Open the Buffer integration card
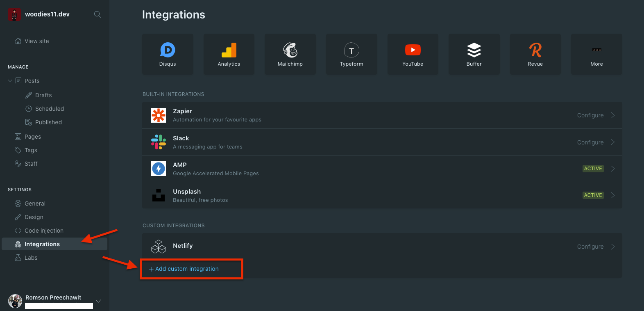The width and height of the screenshot is (644, 311). (474, 54)
